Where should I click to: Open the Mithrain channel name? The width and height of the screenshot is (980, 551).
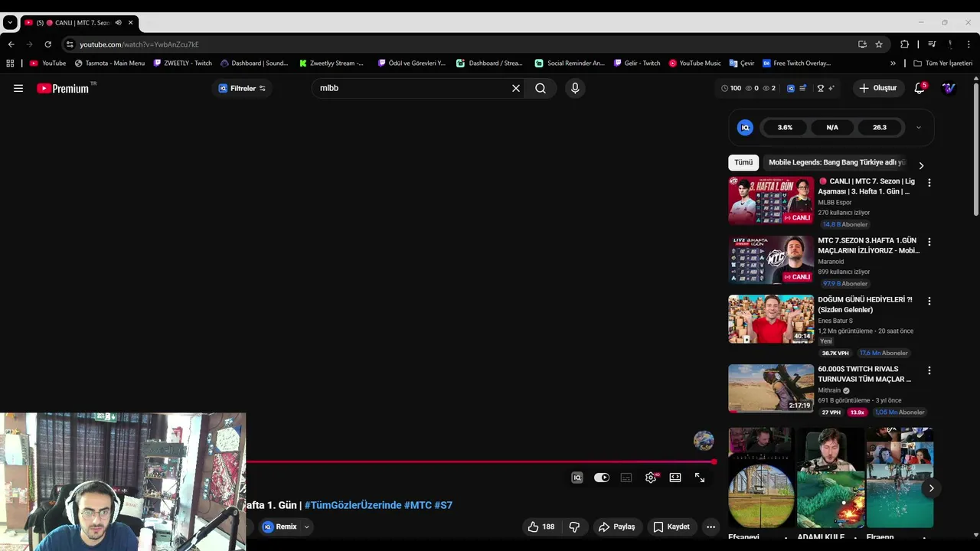pos(829,390)
